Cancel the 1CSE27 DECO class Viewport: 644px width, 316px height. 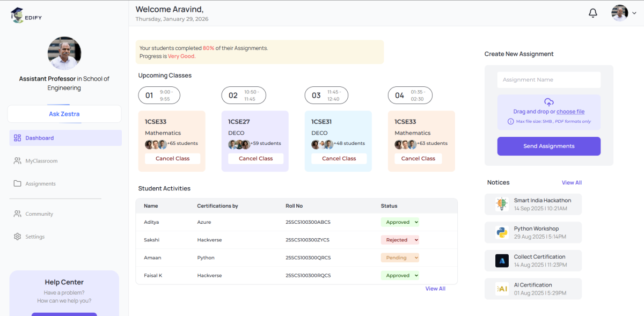[x=255, y=158]
